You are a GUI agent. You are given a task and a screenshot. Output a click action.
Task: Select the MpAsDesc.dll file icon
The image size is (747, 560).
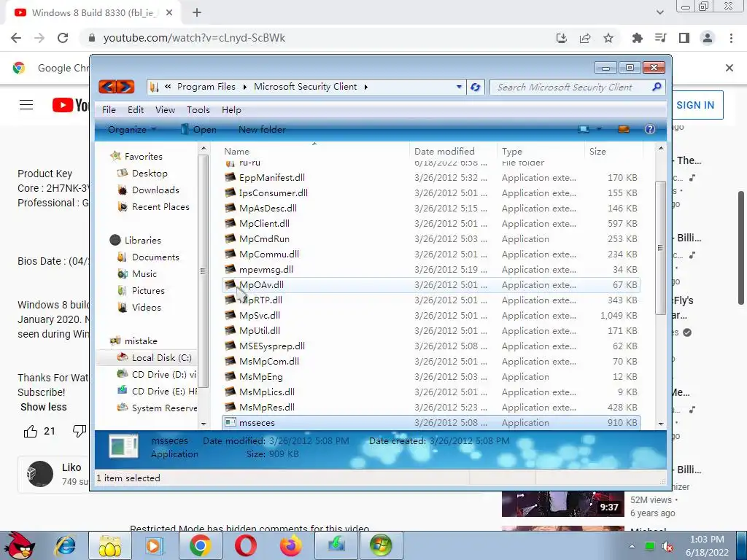[x=230, y=208]
